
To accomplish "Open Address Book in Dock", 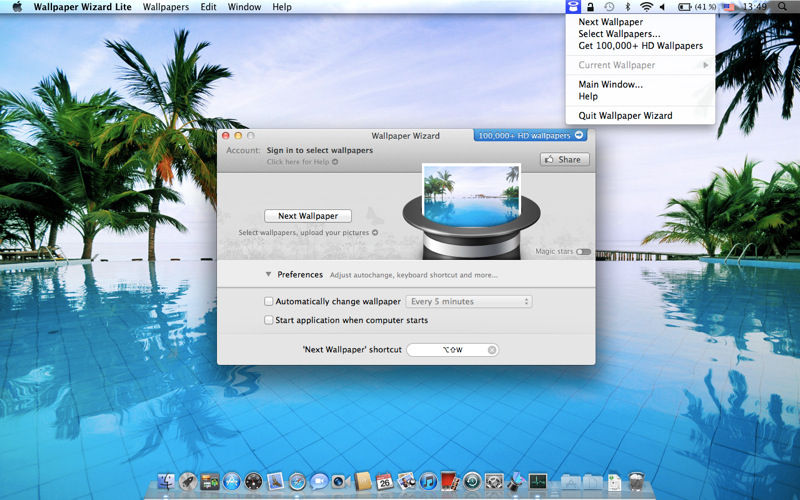I will pos(363,481).
